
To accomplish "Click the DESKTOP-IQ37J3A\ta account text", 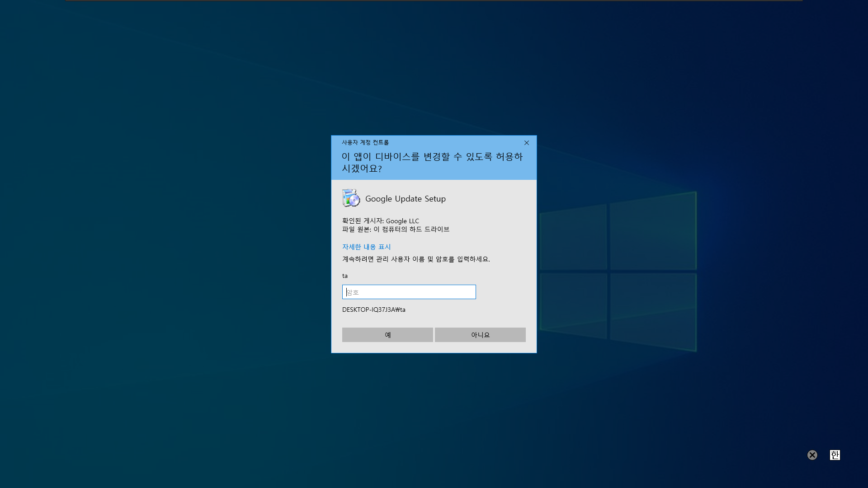I will [x=373, y=310].
